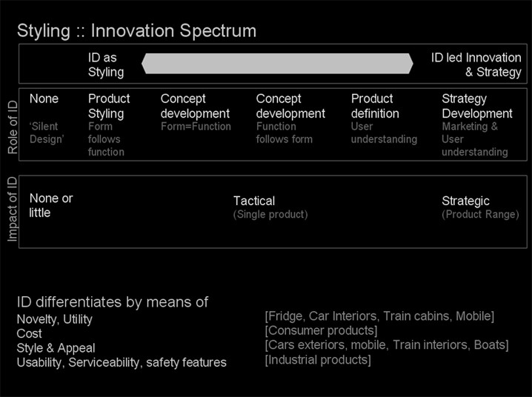Click 'ID differentiates by means of' heading

pyautogui.click(x=113, y=302)
